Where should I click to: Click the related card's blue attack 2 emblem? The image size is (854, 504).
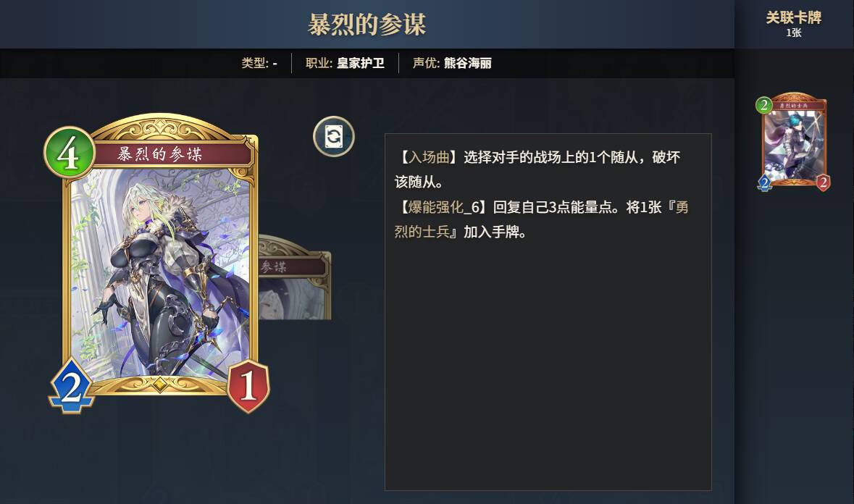(x=765, y=183)
